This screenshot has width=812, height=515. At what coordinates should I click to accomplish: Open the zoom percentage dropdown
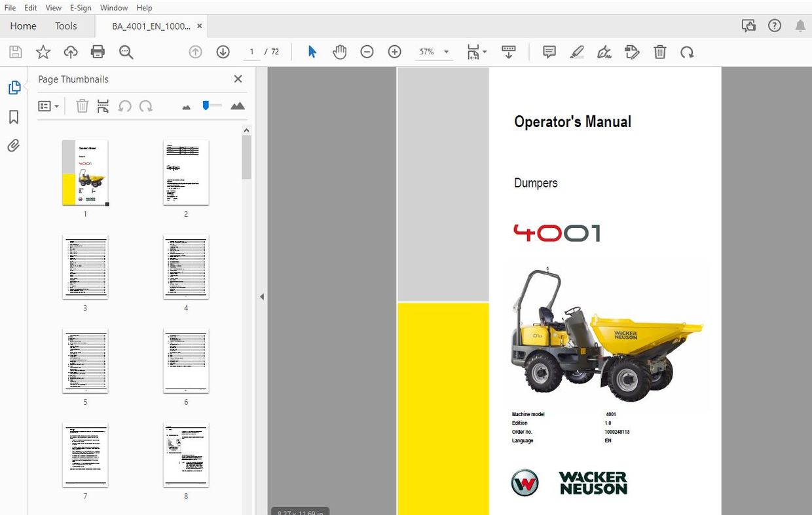446,52
